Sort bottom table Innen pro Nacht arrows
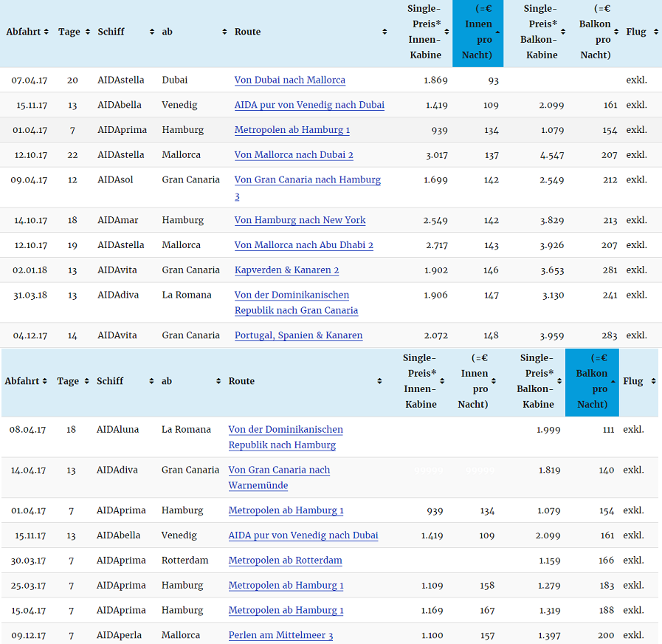The height and width of the screenshot is (644, 662). click(493, 381)
